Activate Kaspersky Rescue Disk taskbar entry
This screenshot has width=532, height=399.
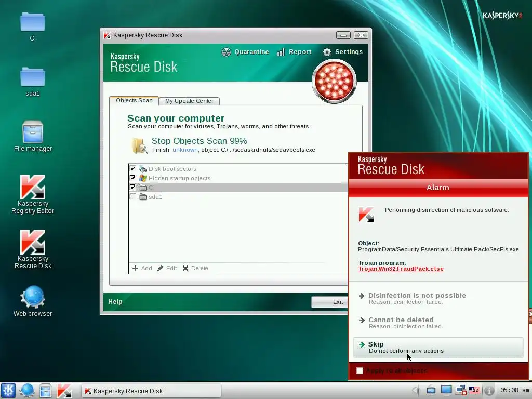pos(151,391)
